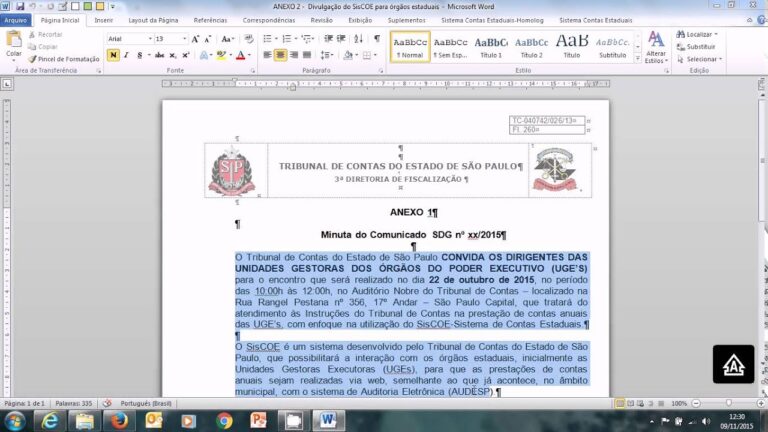Open Word help with the question mark icon
768x432 pixels.
pyautogui.click(x=762, y=20)
